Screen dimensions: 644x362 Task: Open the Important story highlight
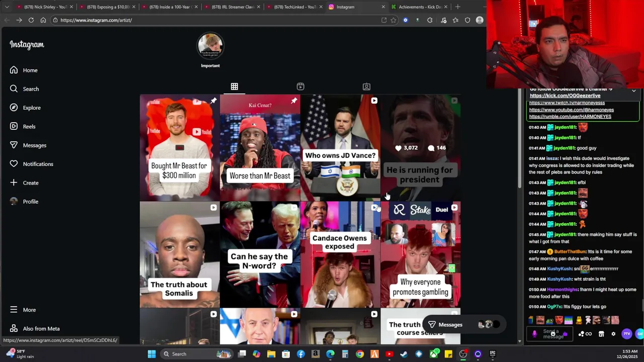coord(210,50)
